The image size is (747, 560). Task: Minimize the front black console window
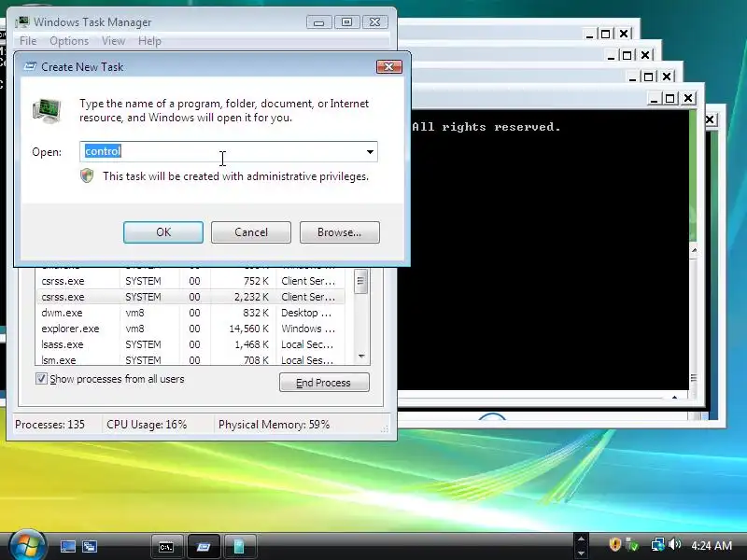click(654, 98)
